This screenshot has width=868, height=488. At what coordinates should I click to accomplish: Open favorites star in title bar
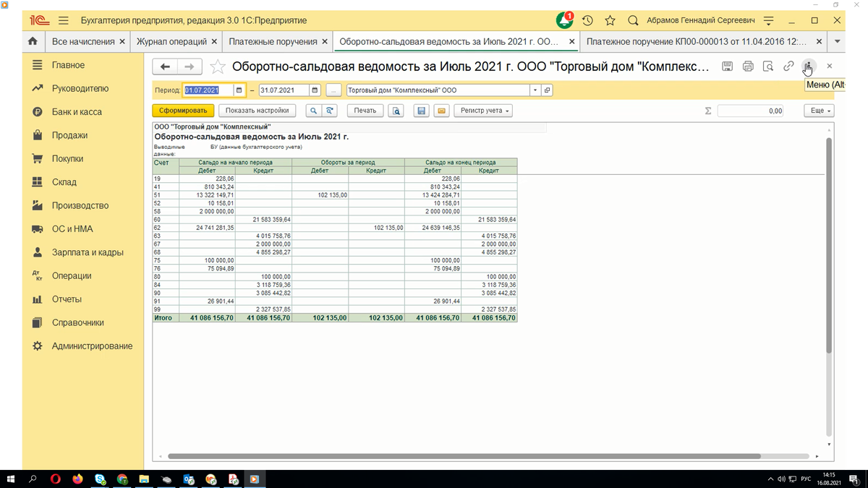point(610,20)
